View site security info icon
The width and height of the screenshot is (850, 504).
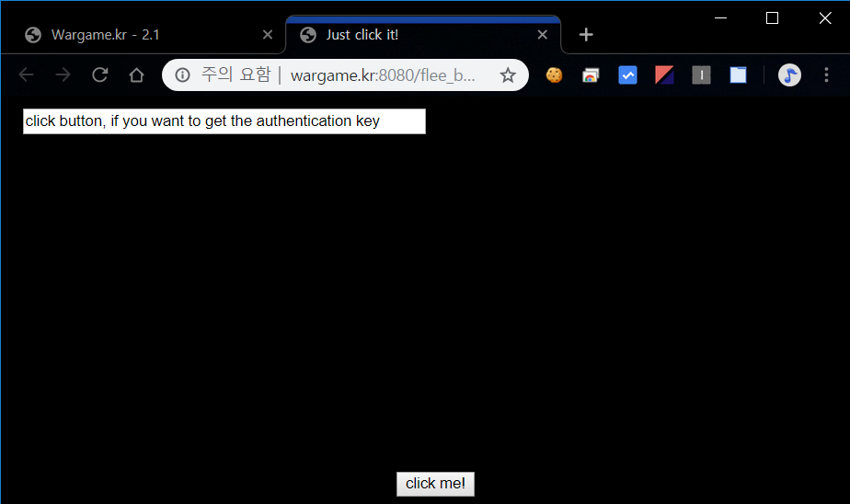(183, 74)
